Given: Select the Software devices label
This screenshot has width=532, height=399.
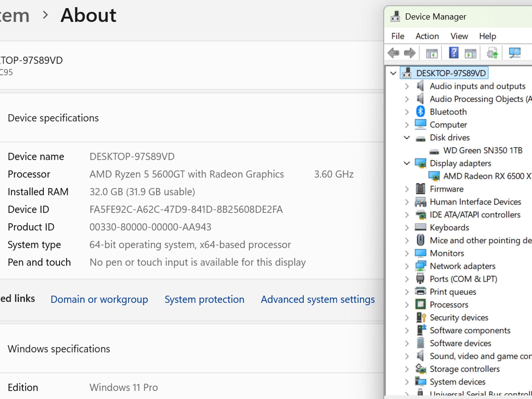Looking at the screenshot, I should point(460,343).
